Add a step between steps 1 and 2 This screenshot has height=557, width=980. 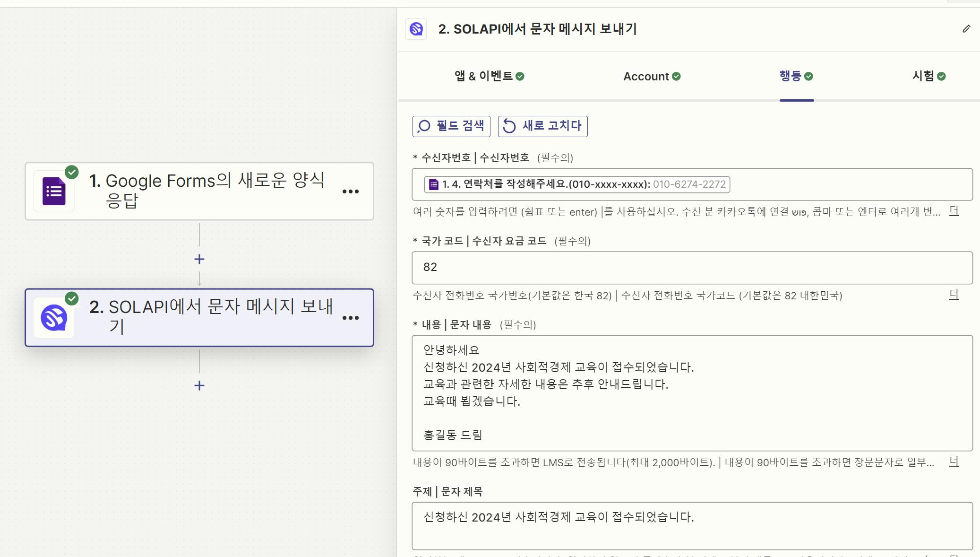199,259
